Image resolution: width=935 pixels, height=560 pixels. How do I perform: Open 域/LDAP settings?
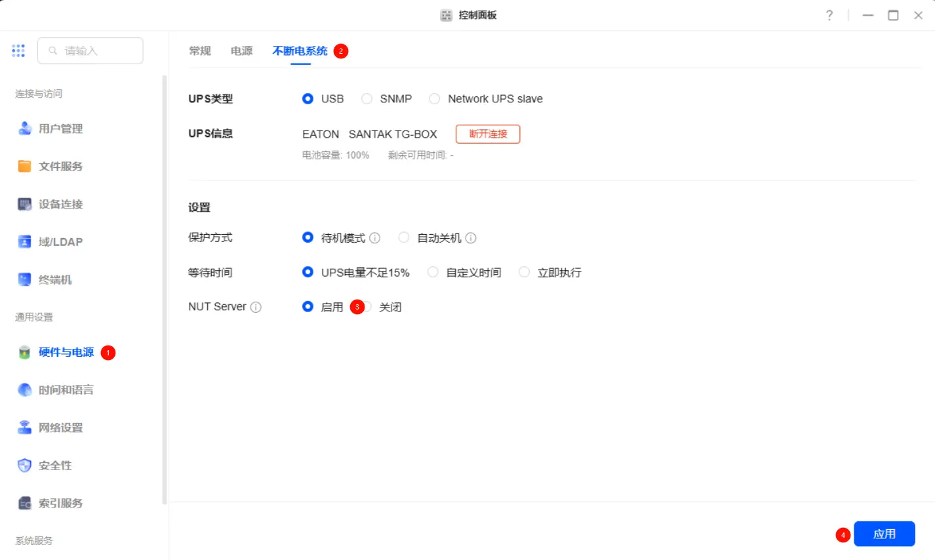pos(60,242)
